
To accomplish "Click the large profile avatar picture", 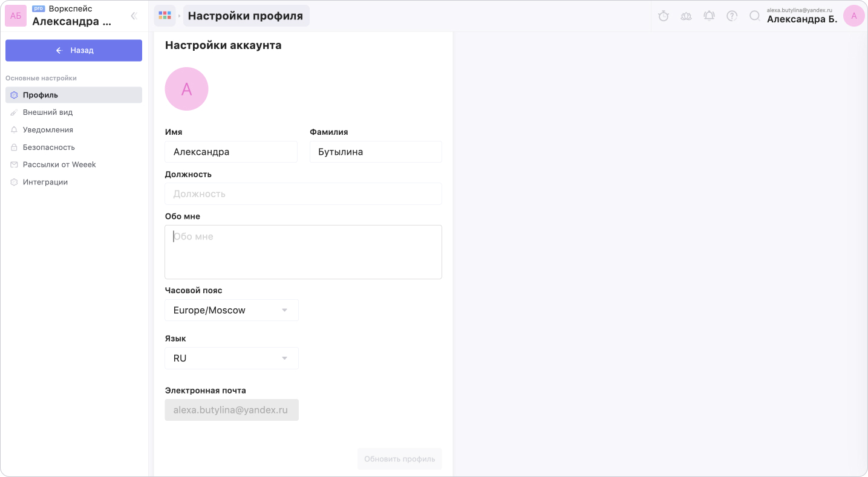I will coord(186,89).
